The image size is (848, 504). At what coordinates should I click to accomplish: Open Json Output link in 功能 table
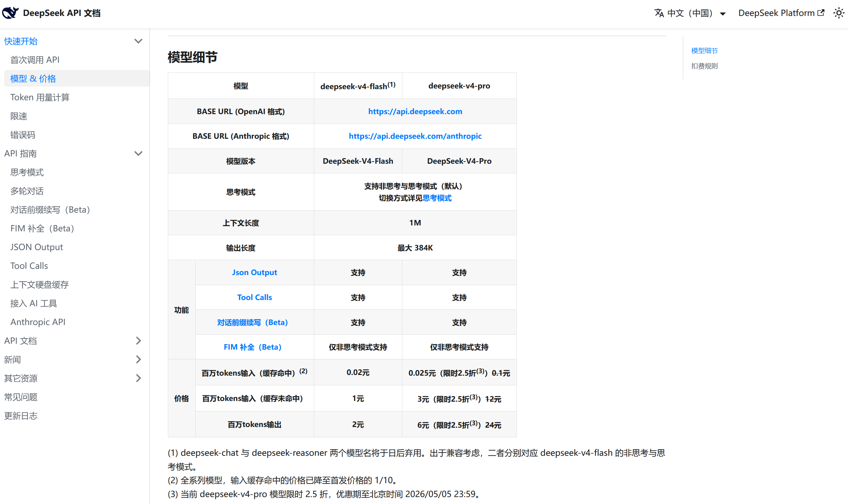tap(255, 272)
